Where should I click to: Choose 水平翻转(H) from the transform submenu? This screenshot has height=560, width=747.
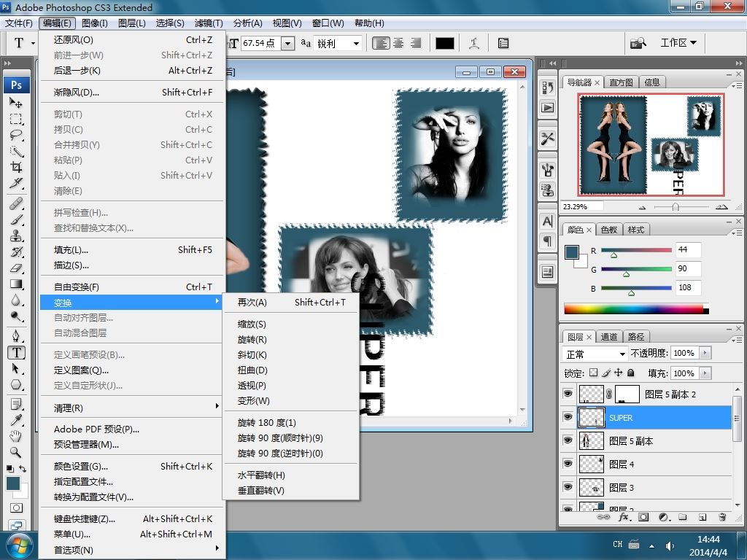coord(261,475)
